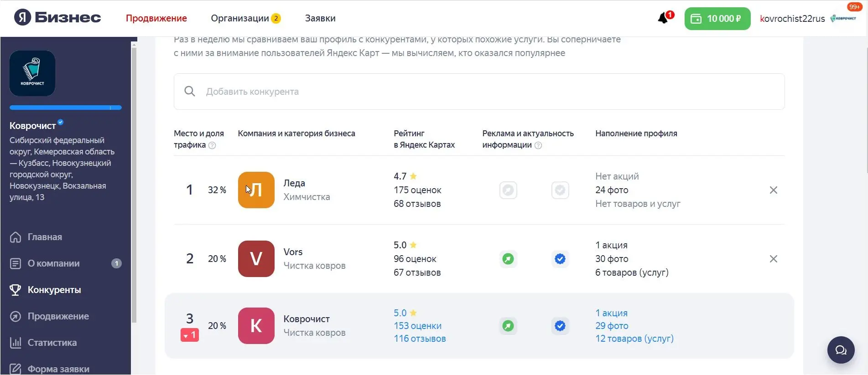The image size is (868, 375).
Task: Click home icon next to Главная
Action: [x=16, y=237]
